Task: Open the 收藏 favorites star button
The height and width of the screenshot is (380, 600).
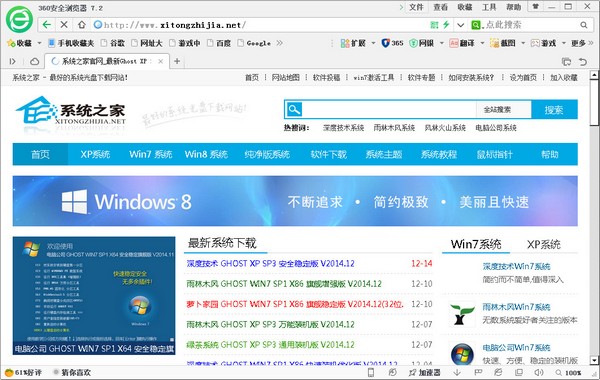Action: pyautogui.click(x=19, y=43)
